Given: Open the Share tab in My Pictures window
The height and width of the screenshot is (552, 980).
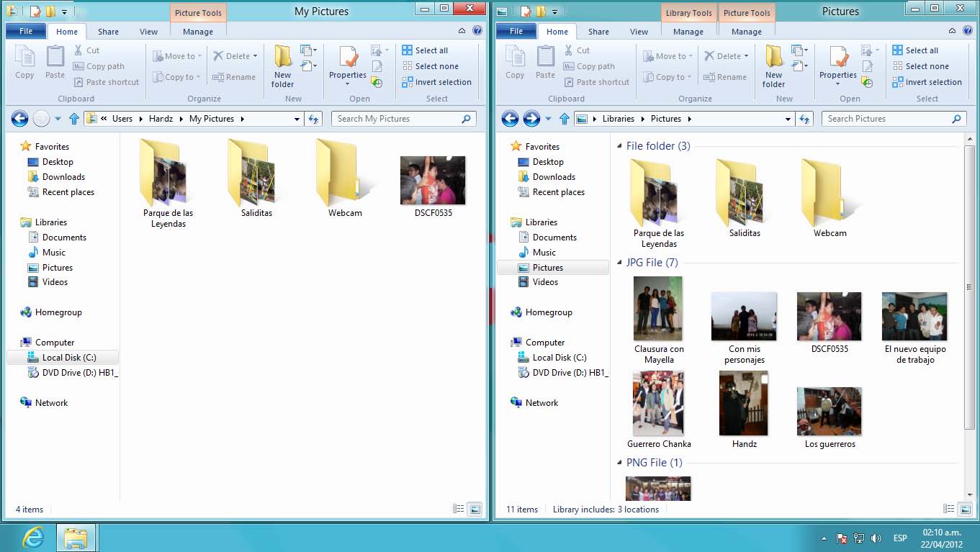Looking at the screenshot, I should pyautogui.click(x=108, y=32).
